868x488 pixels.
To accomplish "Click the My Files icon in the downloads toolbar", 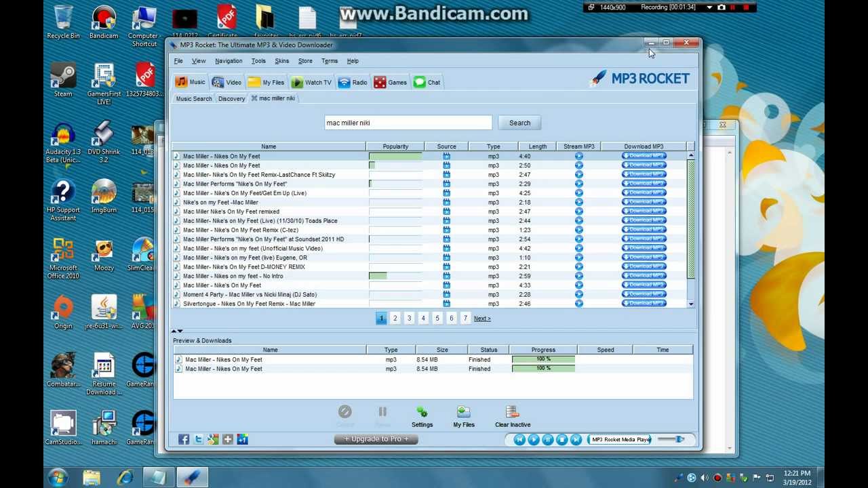I will 464,416.
